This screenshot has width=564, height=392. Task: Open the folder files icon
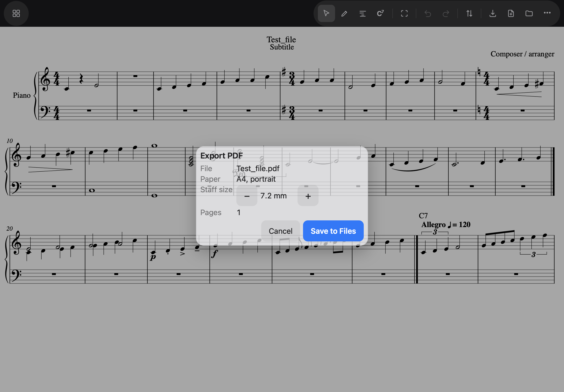click(529, 13)
